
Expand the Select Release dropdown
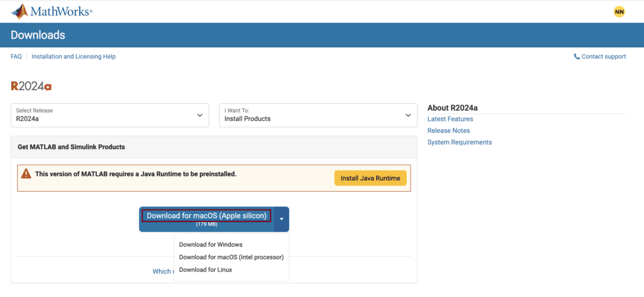tap(109, 115)
